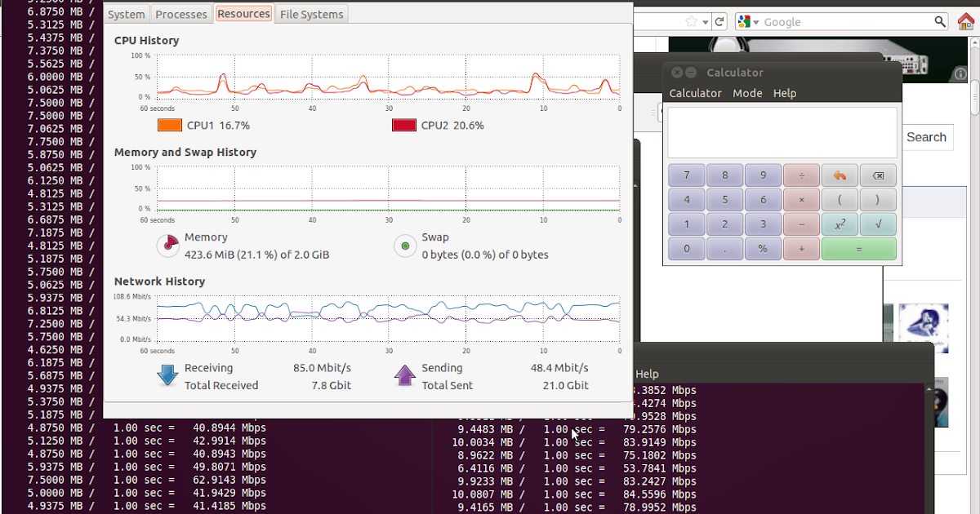
Task: Click the Swap pie color icon
Action: pyautogui.click(x=405, y=246)
